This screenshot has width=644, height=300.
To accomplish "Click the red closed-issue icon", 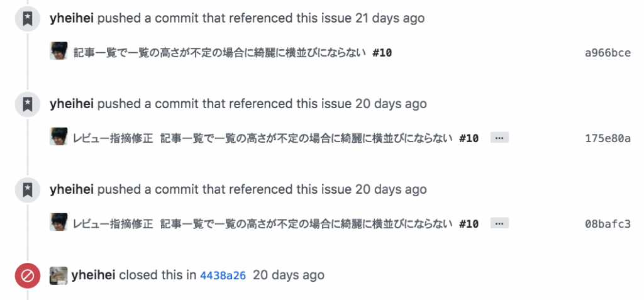I will 28,275.
